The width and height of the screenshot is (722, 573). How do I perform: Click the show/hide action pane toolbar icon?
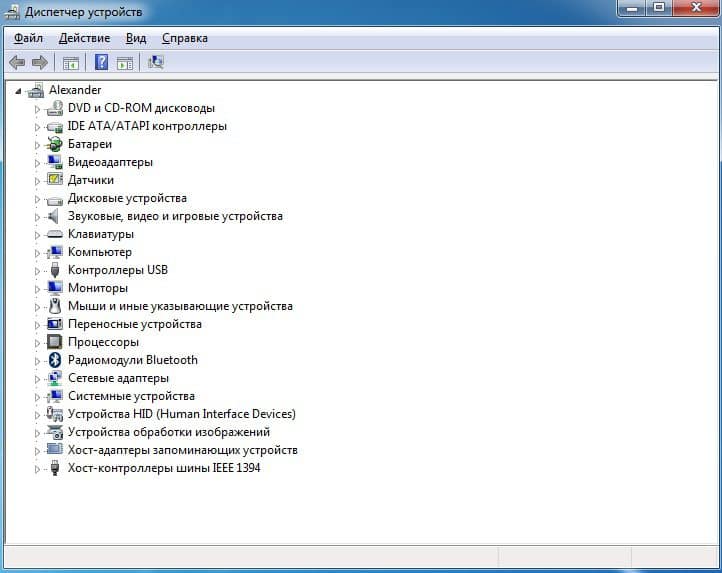click(125, 62)
